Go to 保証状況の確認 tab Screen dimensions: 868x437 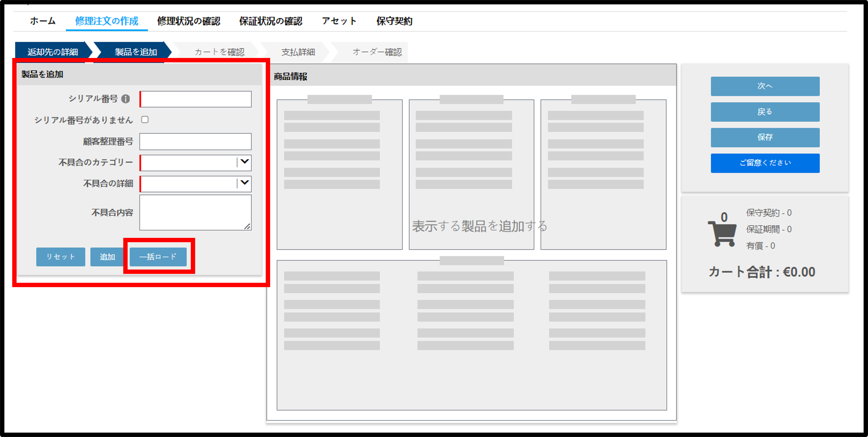271,21
